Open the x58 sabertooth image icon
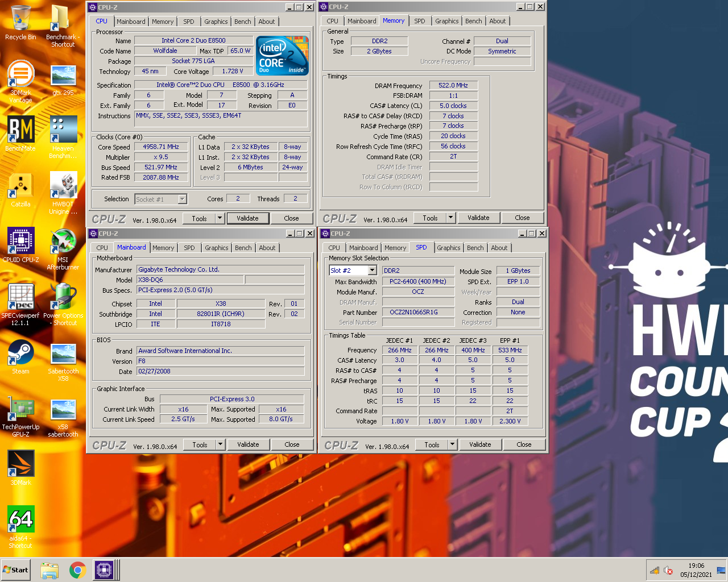The image size is (728, 582). [x=63, y=417]
